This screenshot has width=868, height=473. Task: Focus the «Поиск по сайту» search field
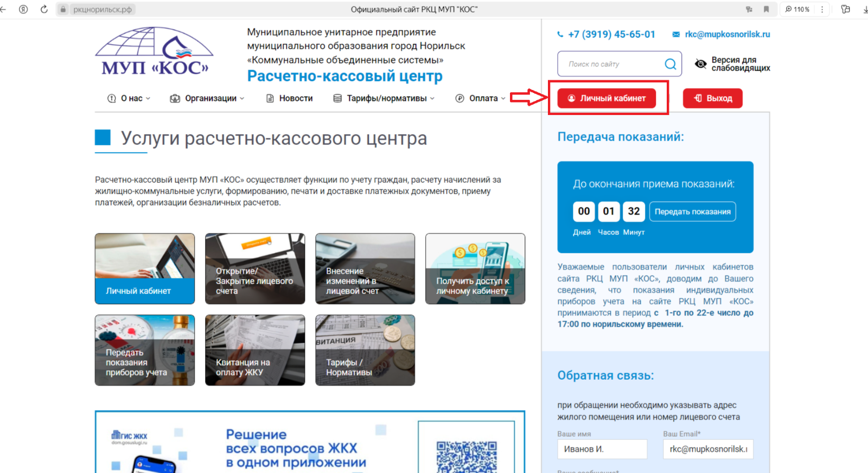pos(610,64)
